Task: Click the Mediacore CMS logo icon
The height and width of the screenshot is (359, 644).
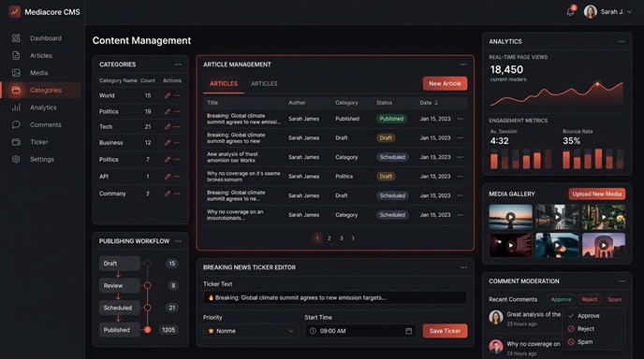Action: coord(15,12)
